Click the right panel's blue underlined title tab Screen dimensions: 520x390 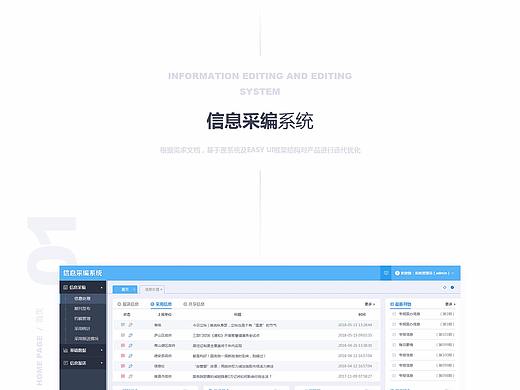click(401, 304)
